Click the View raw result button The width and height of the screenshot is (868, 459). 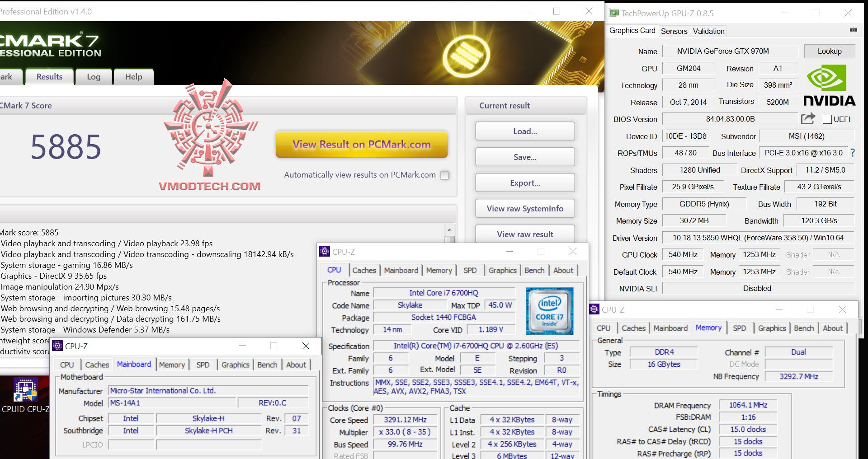(525, 234)
